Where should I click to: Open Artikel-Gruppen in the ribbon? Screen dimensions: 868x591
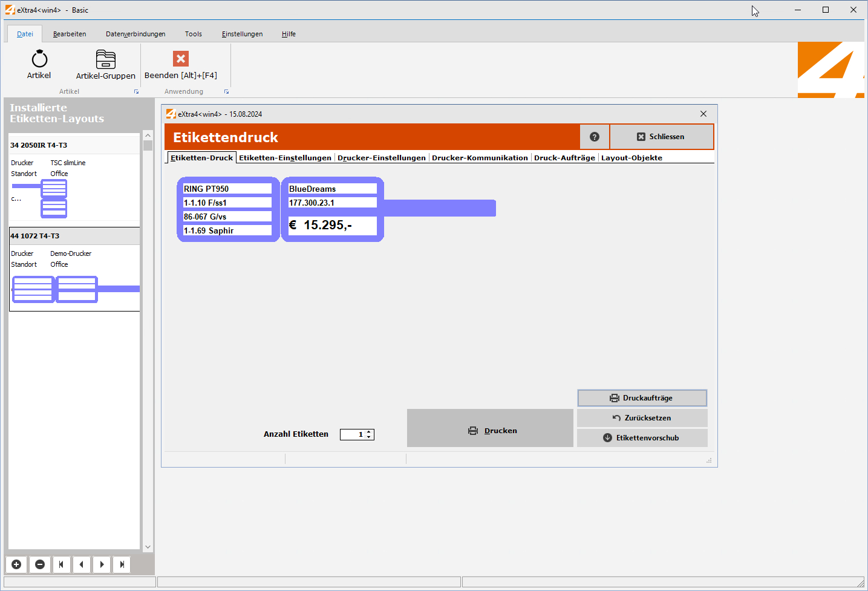click(105, 59)
